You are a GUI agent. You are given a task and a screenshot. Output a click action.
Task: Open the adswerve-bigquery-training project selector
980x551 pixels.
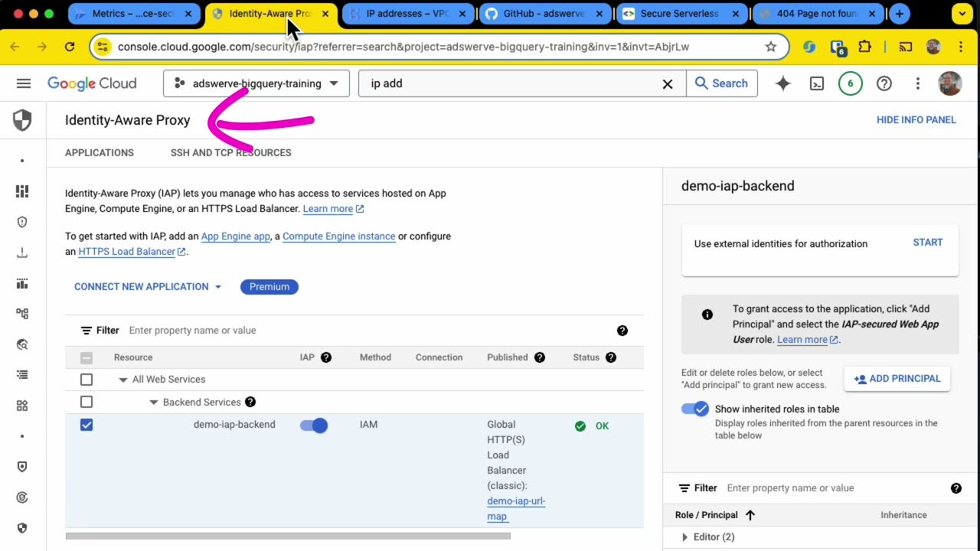click(256, 83)
